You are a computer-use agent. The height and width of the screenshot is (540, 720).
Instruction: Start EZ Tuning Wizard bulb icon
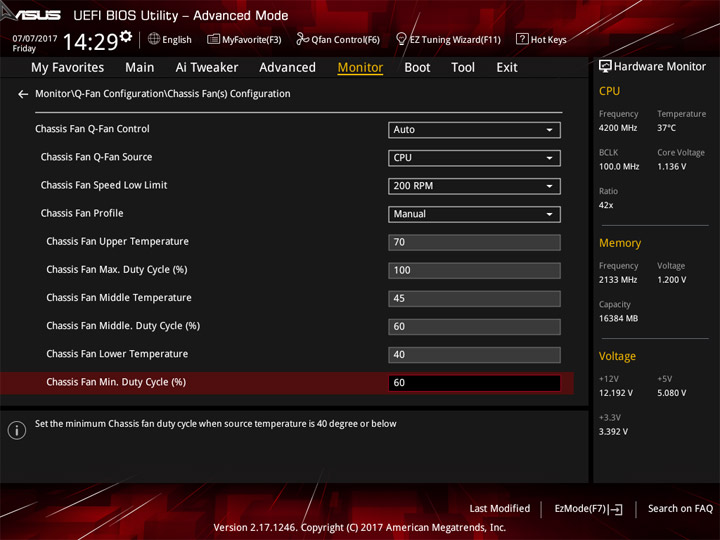[x=401, y=39]
